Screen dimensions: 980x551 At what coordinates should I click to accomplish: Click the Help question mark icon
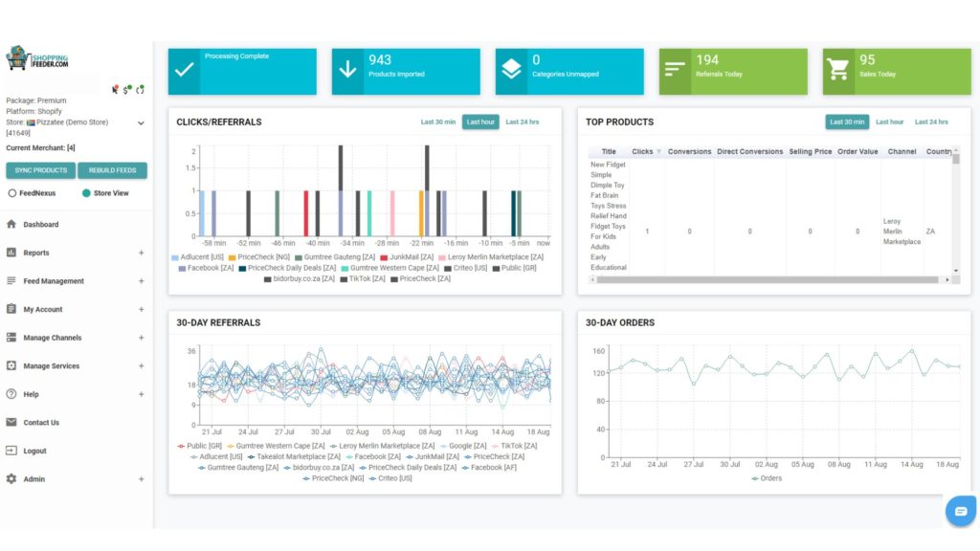tap(11, 393)
